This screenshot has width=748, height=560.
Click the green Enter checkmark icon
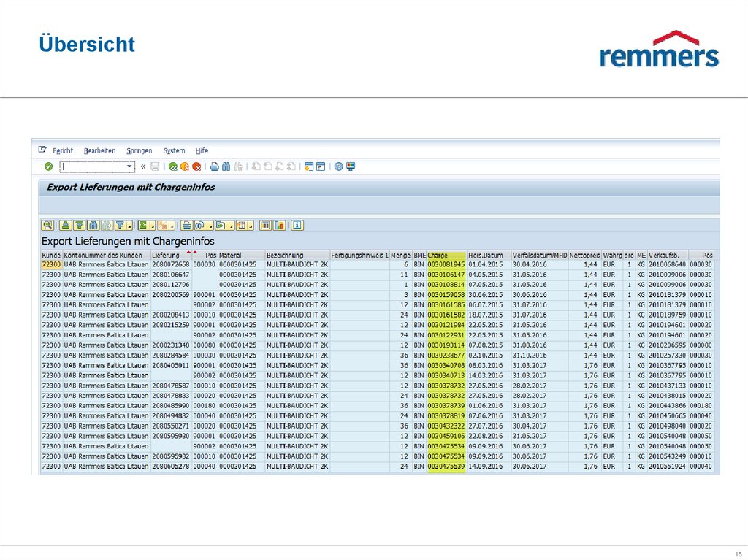[48, 166]
